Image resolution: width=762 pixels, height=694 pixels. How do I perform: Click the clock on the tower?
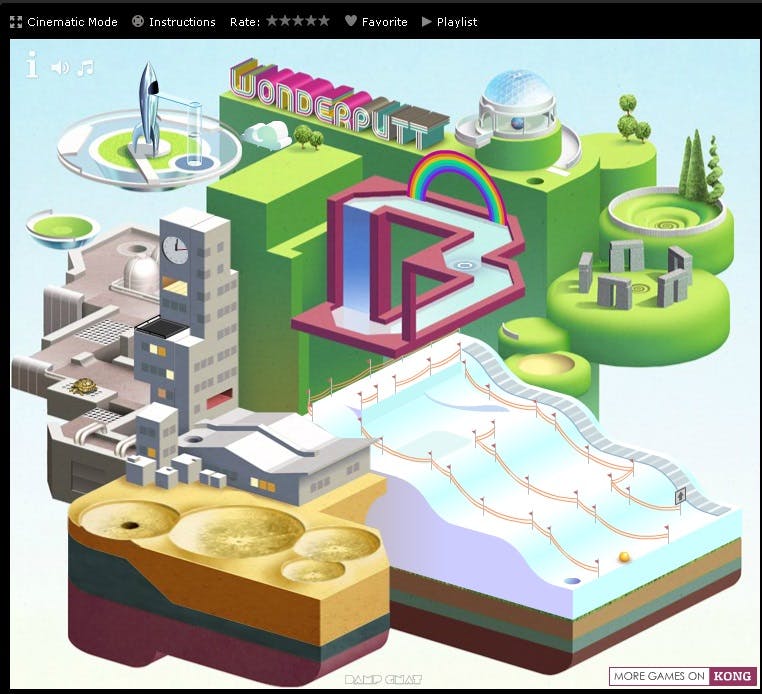[x=175, y=249]
